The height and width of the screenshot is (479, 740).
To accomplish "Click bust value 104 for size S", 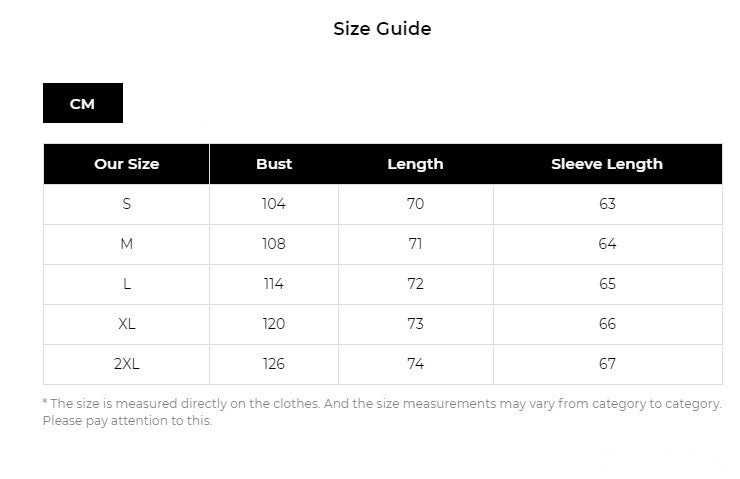I will tap(274, 204).
